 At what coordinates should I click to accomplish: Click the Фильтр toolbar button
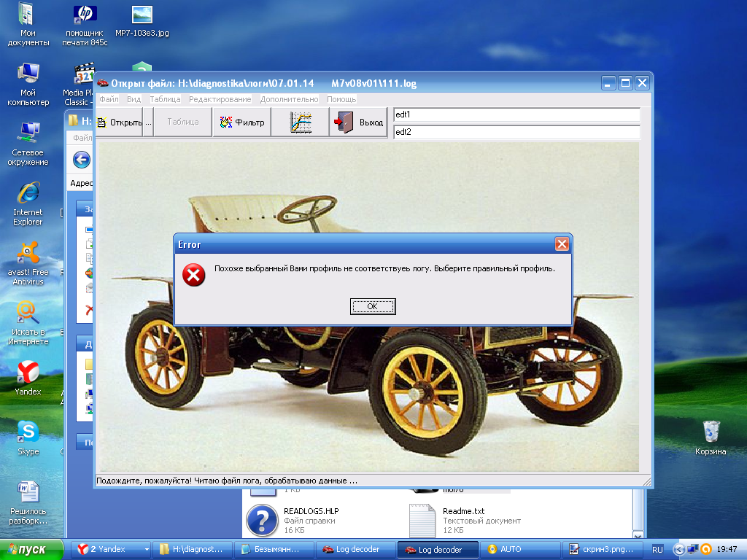[x=242, y=122]
